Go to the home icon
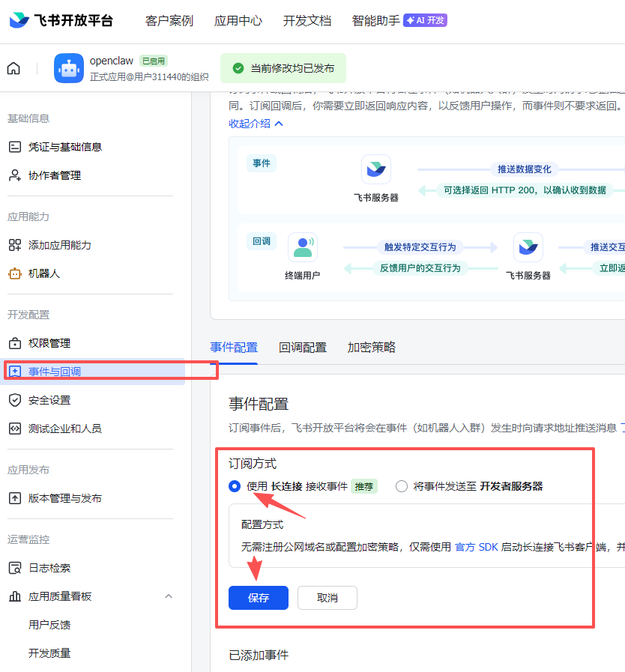This screenshot has height=672, width=625. pos(13,68)
